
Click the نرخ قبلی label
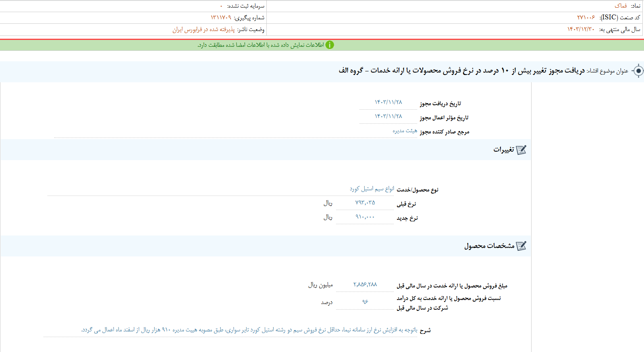tap(406, 204)
